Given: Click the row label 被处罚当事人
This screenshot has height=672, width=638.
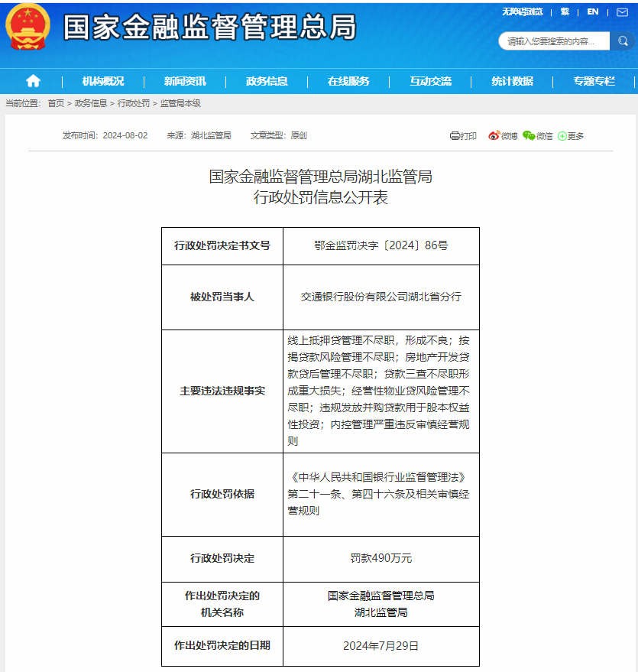Looking at the screenshot, I should pos(222,297).
